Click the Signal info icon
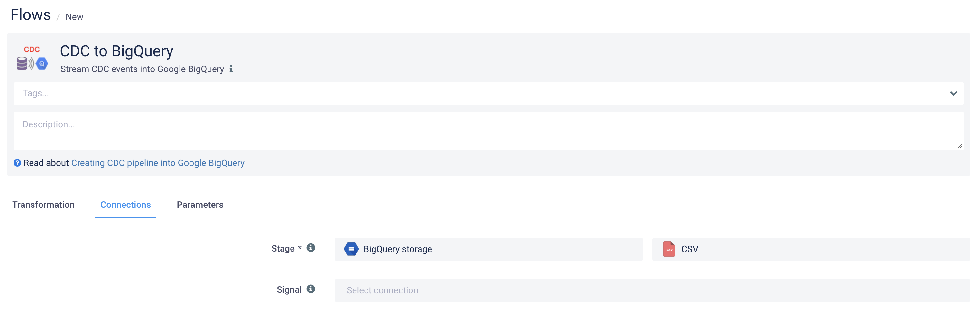Image resolution: width=980 pixels, height=312 pixels. point(311,289)
